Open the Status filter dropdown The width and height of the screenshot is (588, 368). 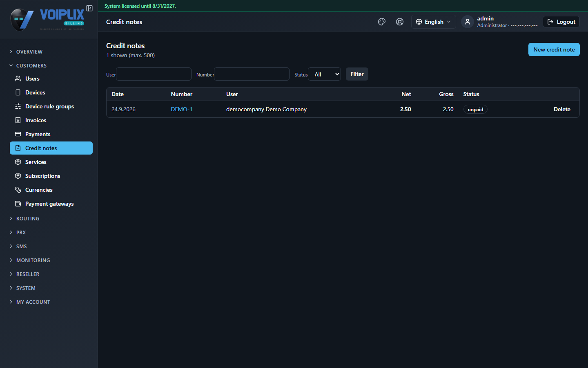pyautogui.click(x=325, y=74)
